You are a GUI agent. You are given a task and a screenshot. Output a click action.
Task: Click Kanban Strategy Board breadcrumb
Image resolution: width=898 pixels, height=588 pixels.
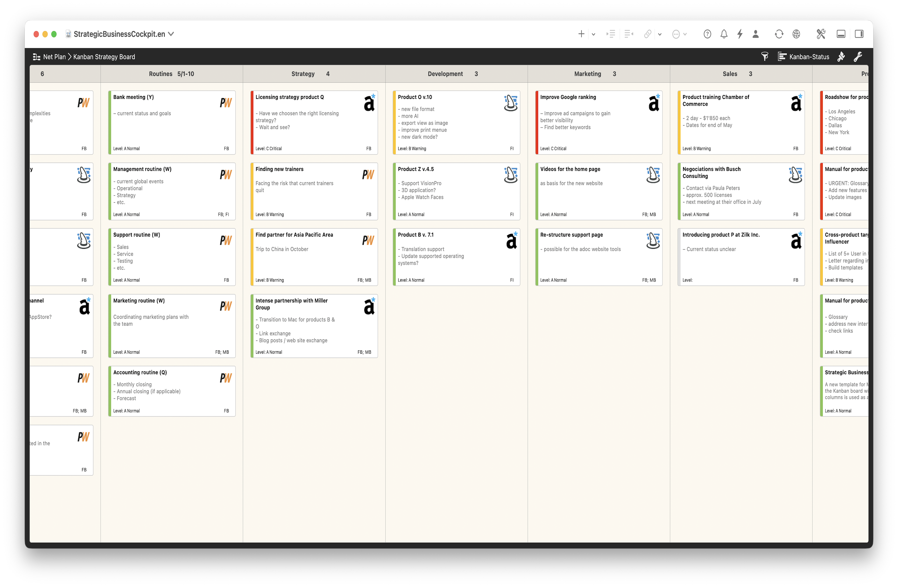pos(104,57)
